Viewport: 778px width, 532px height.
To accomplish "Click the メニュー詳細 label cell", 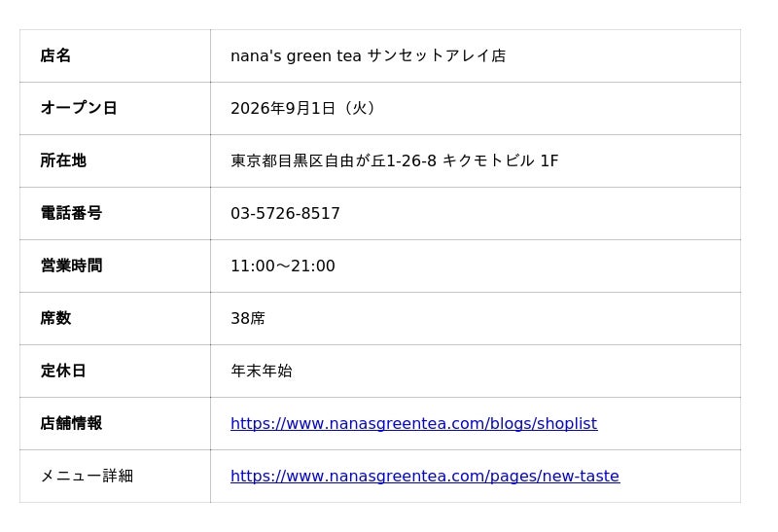I will tap(115, 476).
